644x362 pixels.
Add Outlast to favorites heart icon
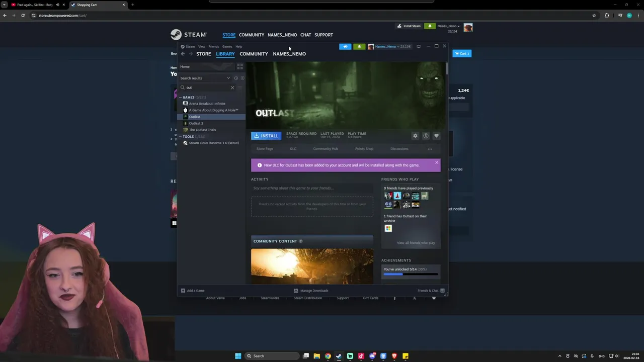point(436,136)
